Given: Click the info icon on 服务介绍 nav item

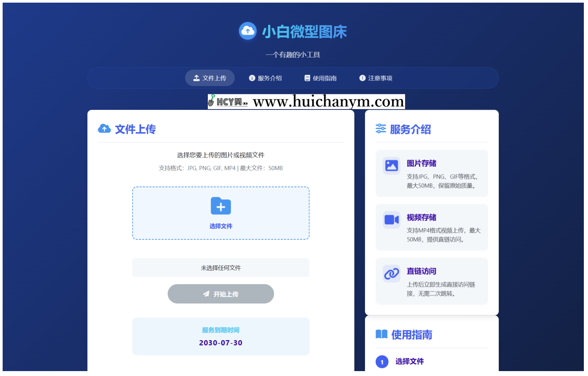Looking at the screenshot, I should point(252,78).
